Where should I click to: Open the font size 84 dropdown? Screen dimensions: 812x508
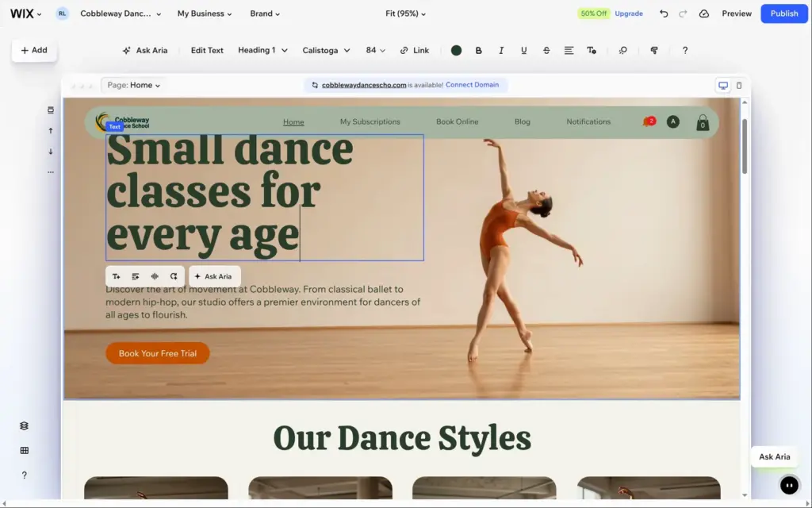[375, 50]
